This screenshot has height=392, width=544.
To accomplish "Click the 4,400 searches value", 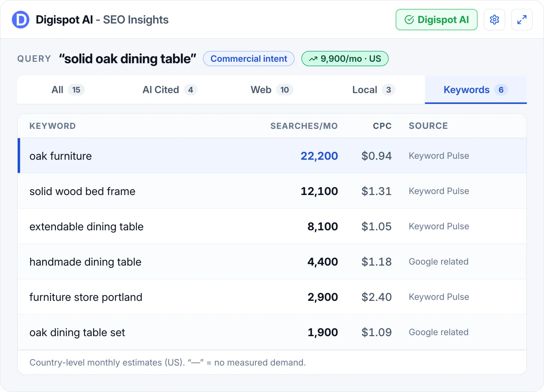I will tap(323, 262).
